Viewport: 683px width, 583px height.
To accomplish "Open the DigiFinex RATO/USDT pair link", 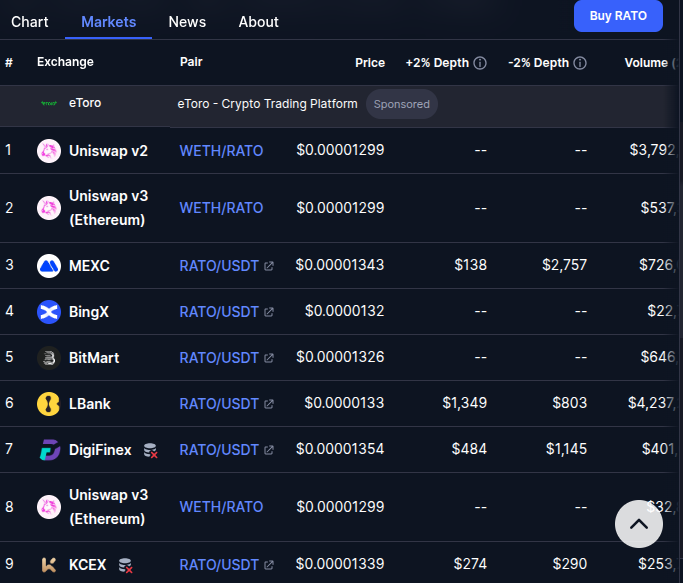I will (x=219, y=450).
